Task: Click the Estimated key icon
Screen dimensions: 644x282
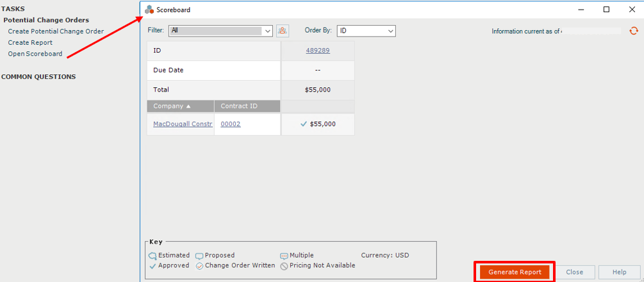Action: coord(153,256)
